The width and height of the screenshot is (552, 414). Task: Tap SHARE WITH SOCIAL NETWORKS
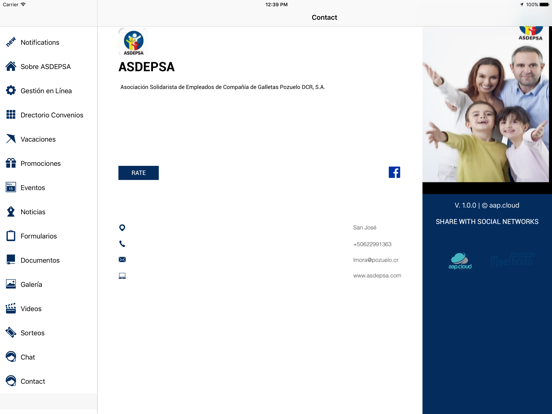[x=487, y=221]
